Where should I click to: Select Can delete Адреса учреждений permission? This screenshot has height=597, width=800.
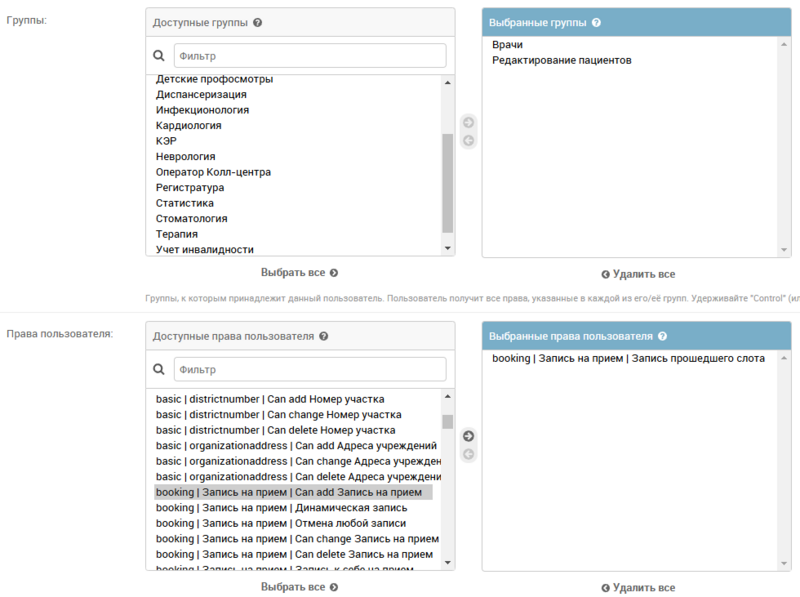click(x=298, y=477)
